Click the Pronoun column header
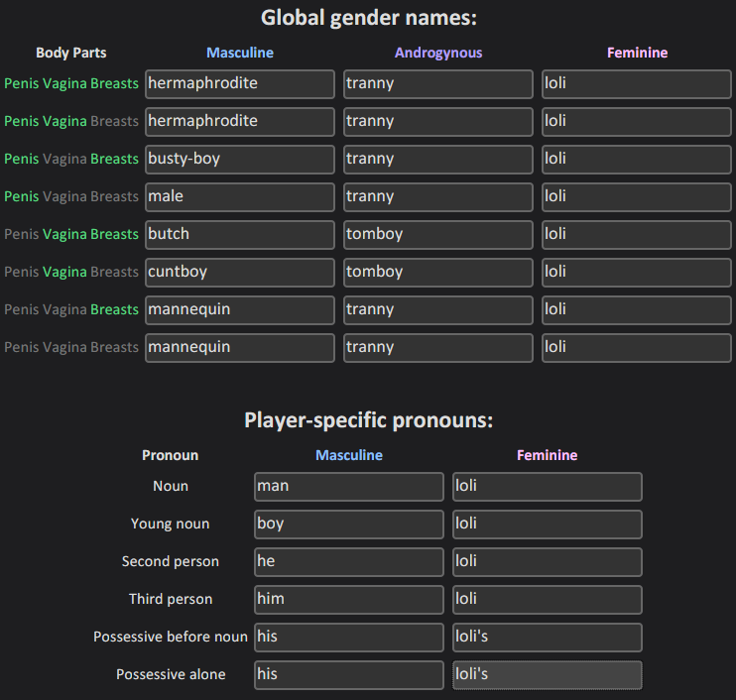Image resolution: width=736 pixels, height=700 pixels. [x=171, y=456]
